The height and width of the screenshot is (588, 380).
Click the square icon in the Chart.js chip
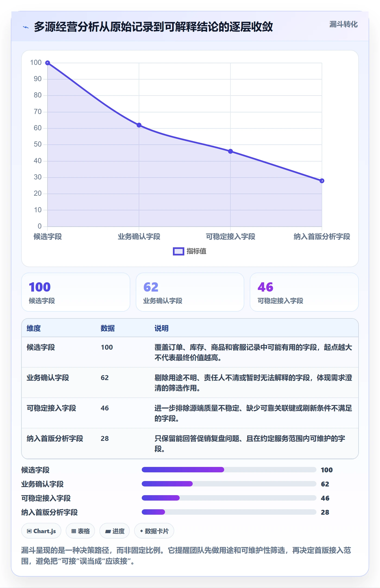pyautogui.click(x=29, y=531)
